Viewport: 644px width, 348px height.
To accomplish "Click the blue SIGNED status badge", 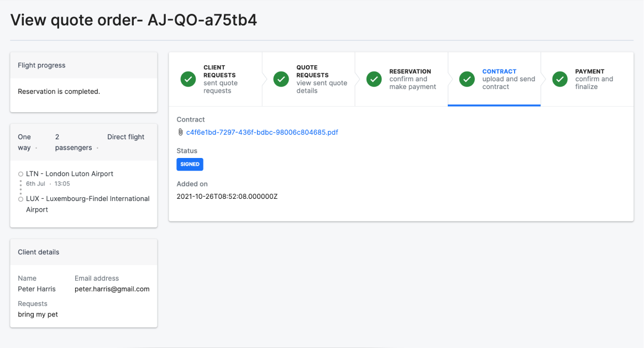I will (x=190, y=164).
